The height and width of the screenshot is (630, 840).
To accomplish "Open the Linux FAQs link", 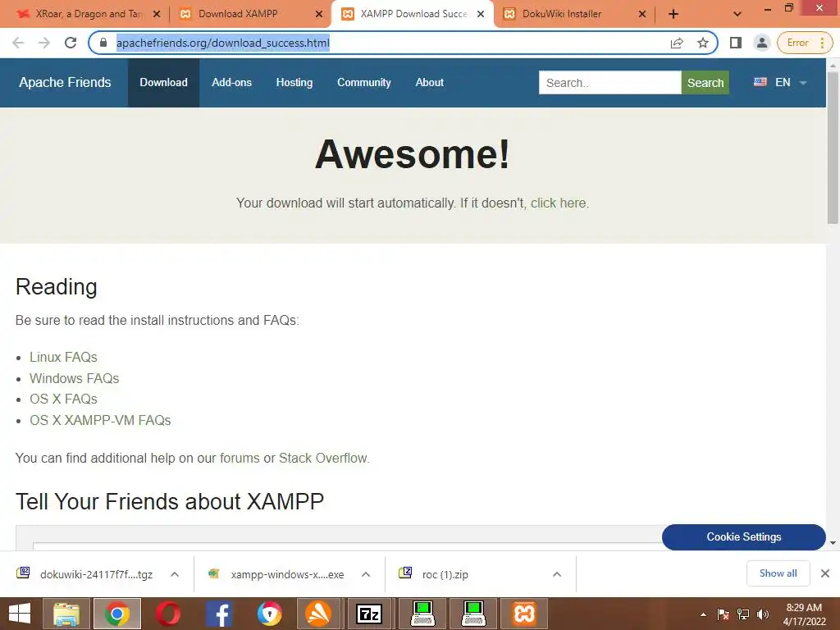I will click(x=63, y=357).
